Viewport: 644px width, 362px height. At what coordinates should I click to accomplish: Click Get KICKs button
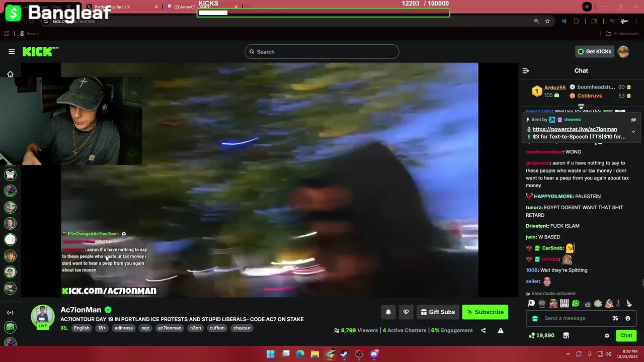click(x=595, y=52)
